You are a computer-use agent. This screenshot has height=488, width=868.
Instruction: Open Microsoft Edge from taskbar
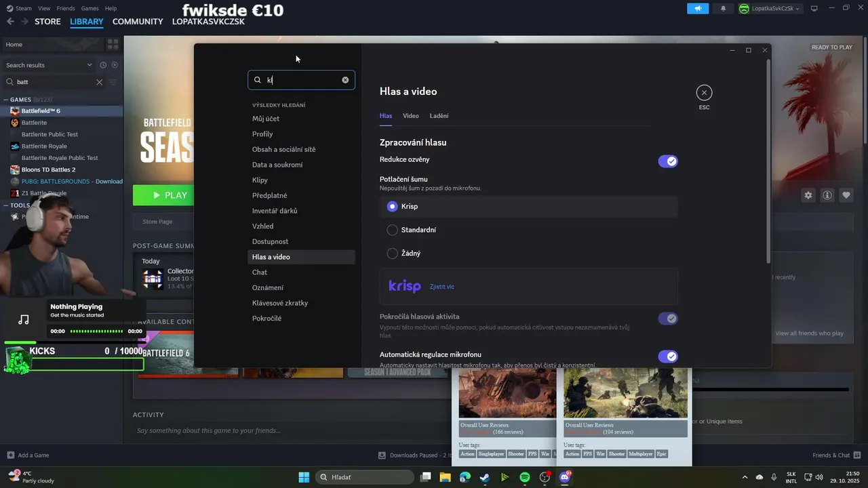click(465, 477)
